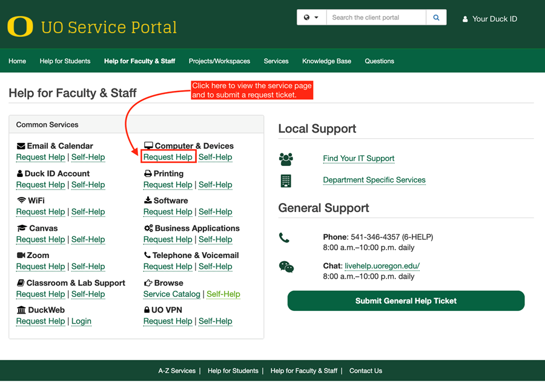Click the Your Duck ID user icon
Screen dimensions: 545x392
pyautogui.click(x=465, y=19)
